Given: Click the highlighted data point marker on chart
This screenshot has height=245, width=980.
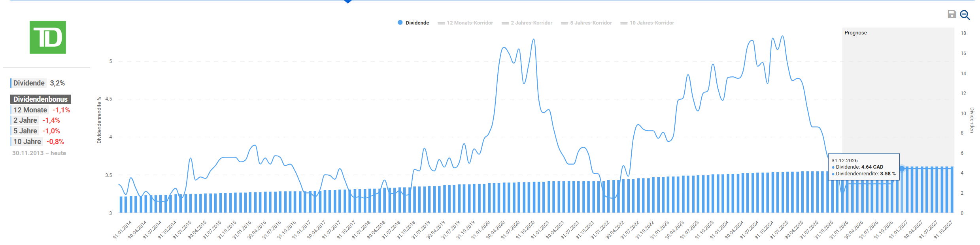Looking at the screenshot, I should coord(902,169).
